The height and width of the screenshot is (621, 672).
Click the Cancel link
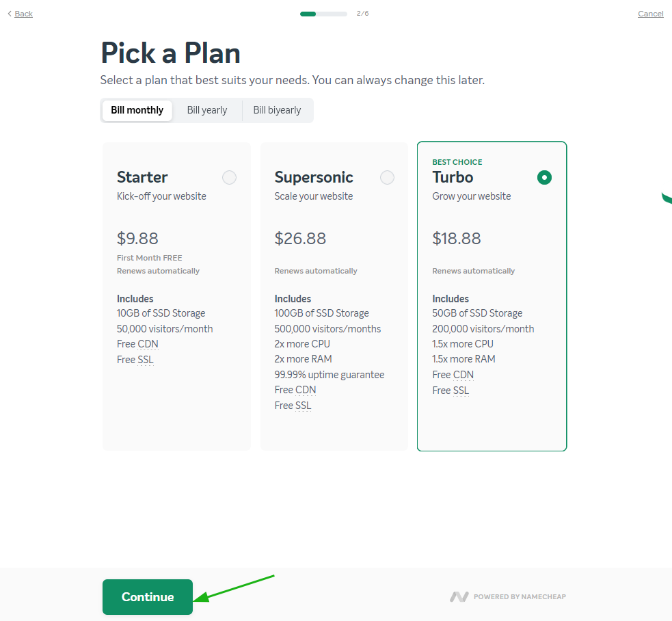click(x=651, y=14)
